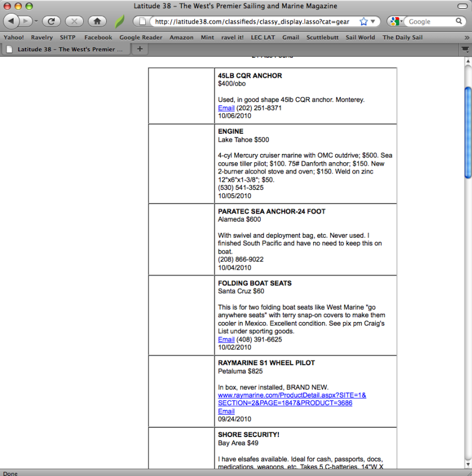
Task: Click the URL address field
Action: 252,22
